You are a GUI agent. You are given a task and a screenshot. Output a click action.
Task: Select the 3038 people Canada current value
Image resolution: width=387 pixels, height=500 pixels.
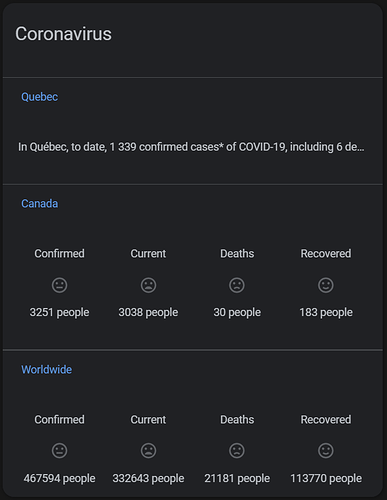coord(148,312)
